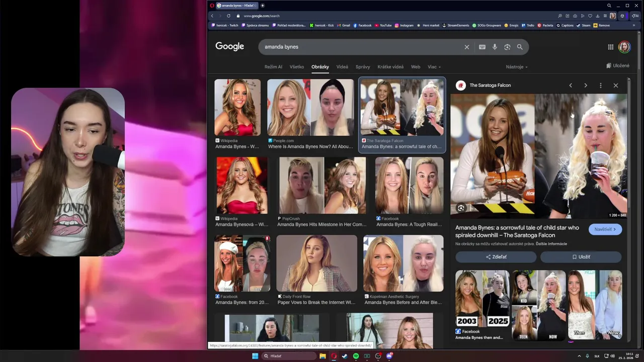Open Opera Aria AI button
Screen dimensions: 644x362
(x=635, y=16)
